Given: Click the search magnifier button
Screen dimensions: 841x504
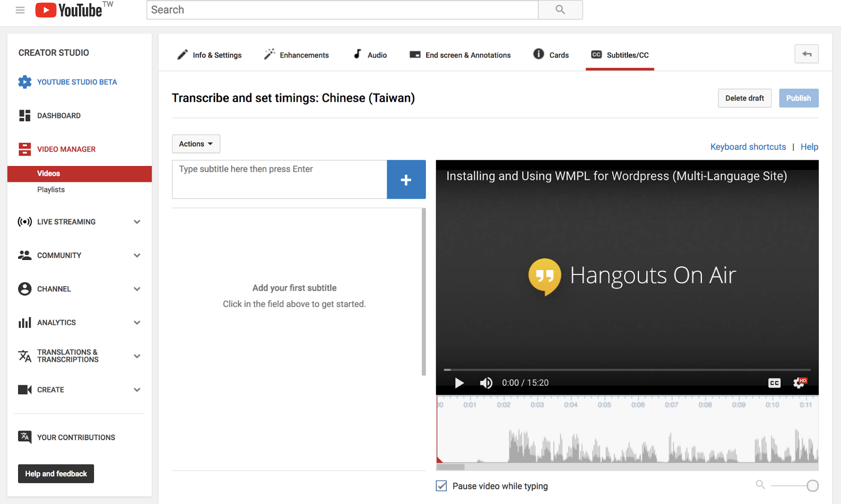Looking at the screenshot, I should [x=560, y=10].
